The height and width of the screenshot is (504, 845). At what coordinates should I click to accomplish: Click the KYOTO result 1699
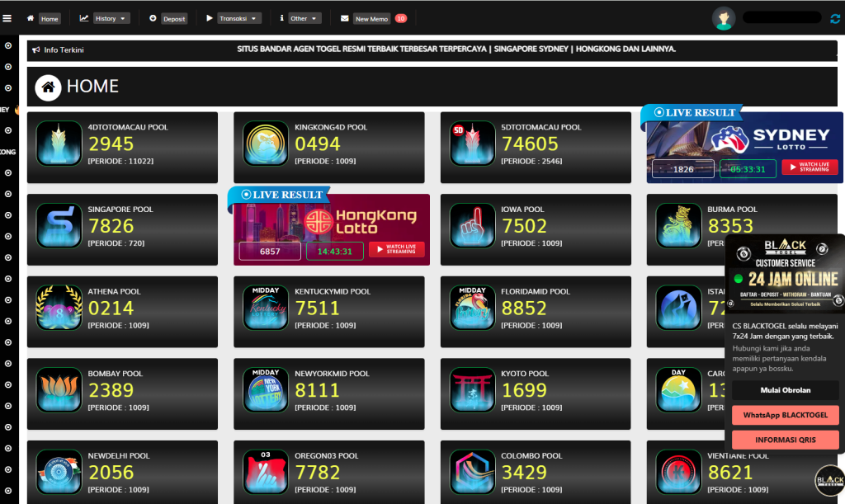[x=524, y=390]
